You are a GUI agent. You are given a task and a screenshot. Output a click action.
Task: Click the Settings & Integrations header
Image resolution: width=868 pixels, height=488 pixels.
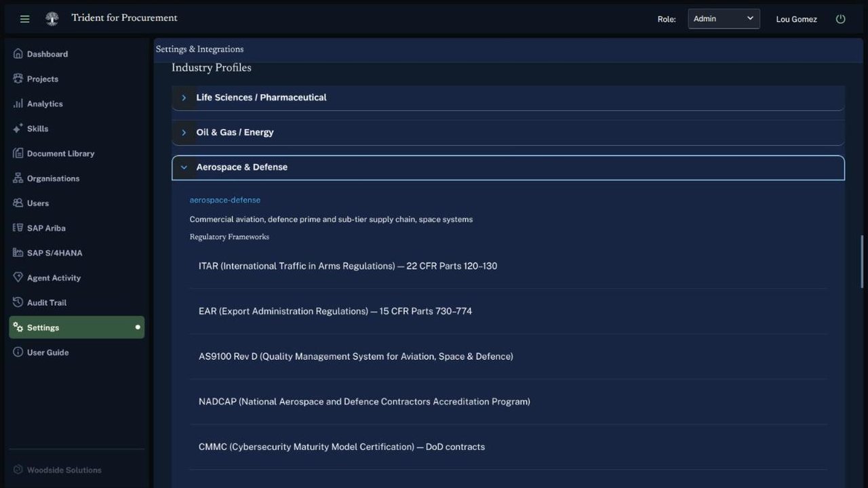pos(199,49)
